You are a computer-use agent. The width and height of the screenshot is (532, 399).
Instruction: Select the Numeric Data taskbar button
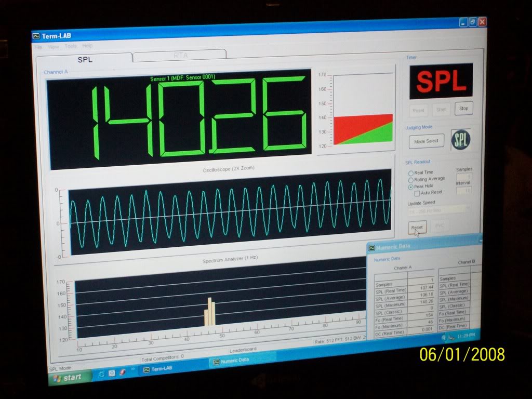pos(243,361)
